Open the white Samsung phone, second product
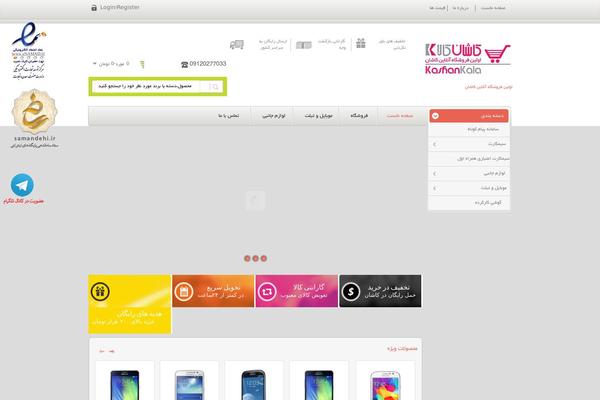Image resolution: width=600 pixels, height=400 pixels. (189, 384)
